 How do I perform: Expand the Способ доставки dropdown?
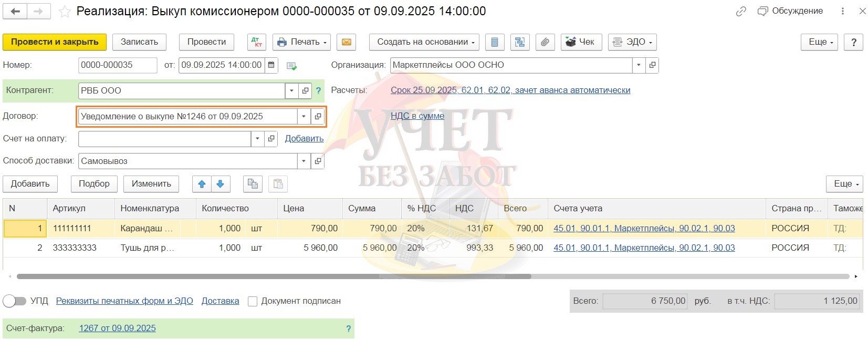pos(304,161)
